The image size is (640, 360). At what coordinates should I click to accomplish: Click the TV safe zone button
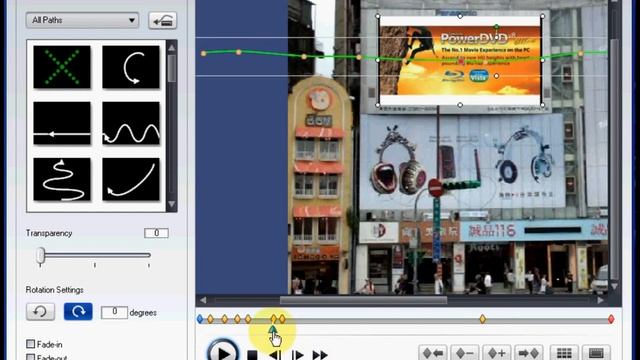(596, 353)
